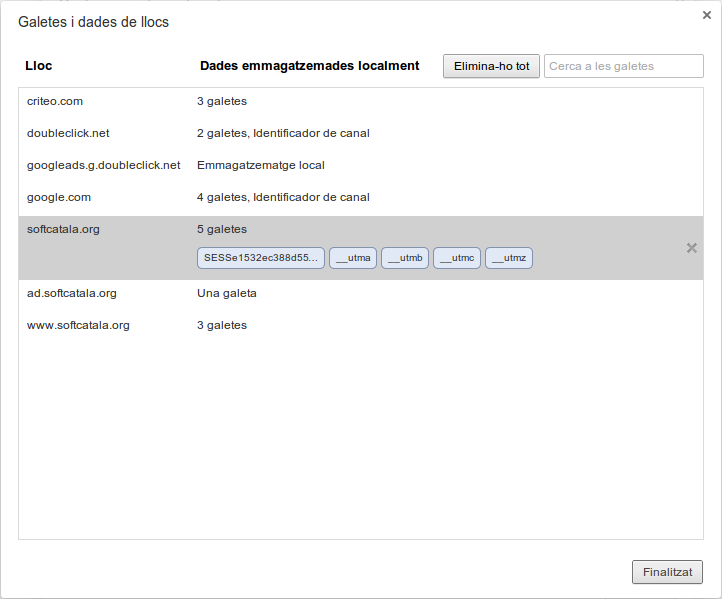Click the '5 galetes' text
722x599 pixels.
222,229
